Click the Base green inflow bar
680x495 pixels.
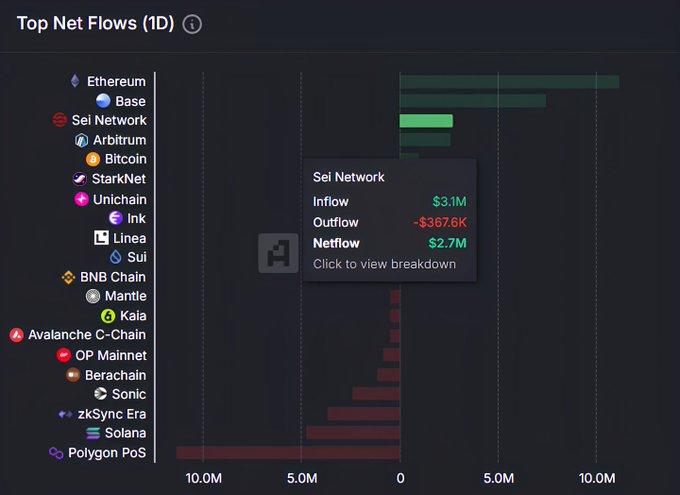point(473,101)
